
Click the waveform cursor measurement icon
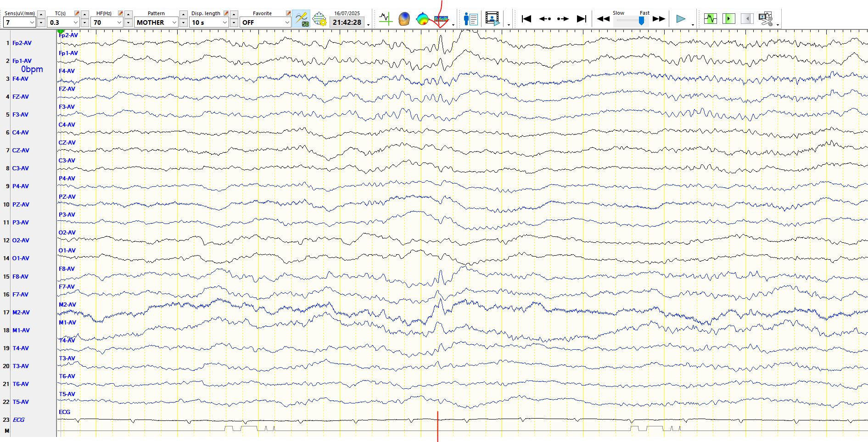[x=386, y=19]
